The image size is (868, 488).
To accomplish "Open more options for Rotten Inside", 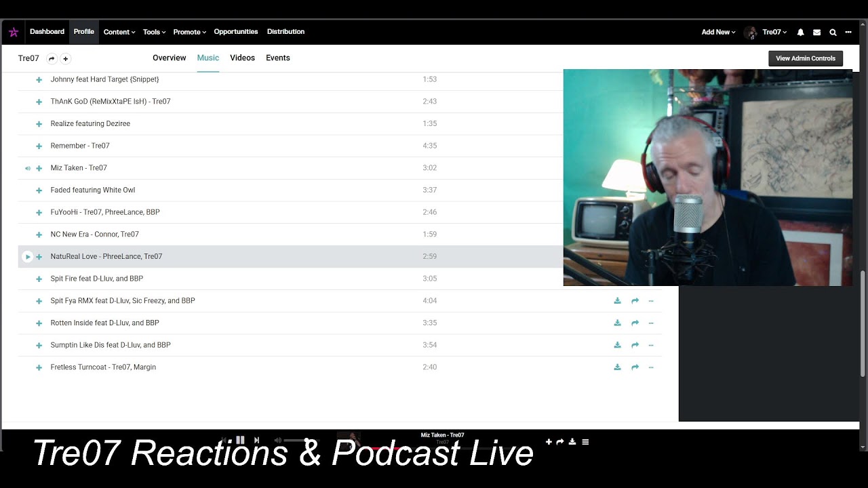I will point(651,323).
